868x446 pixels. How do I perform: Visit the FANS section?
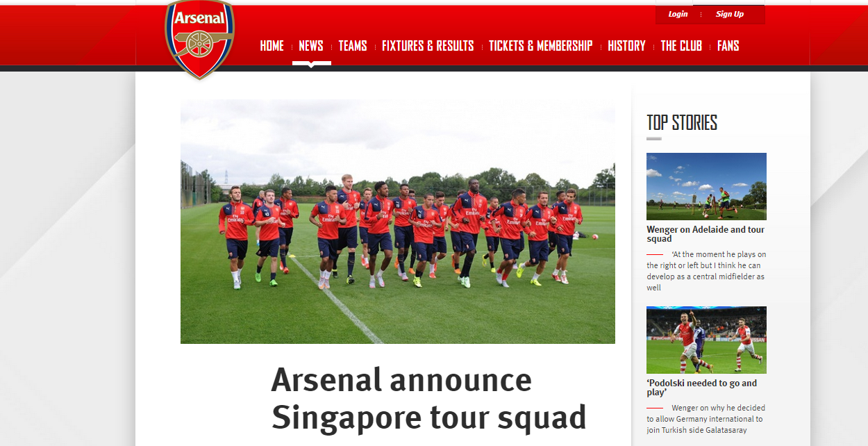tap(728, 46)
